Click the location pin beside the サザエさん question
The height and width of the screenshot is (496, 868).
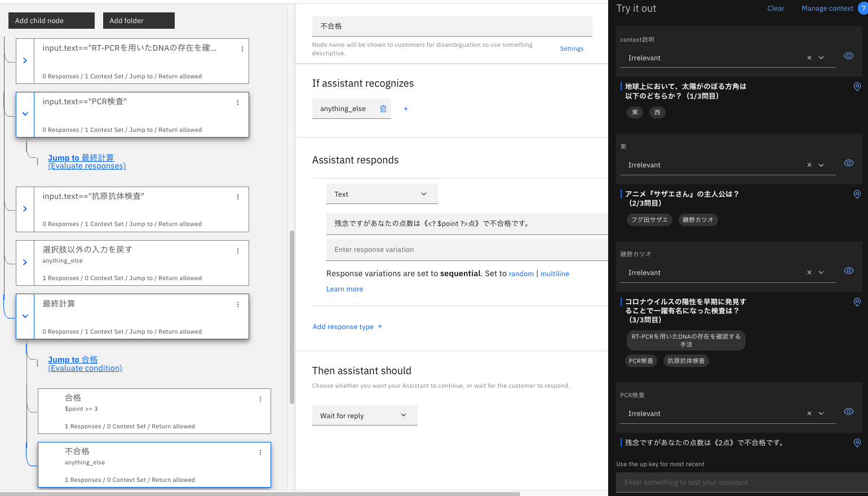click(x=857, y=194)
